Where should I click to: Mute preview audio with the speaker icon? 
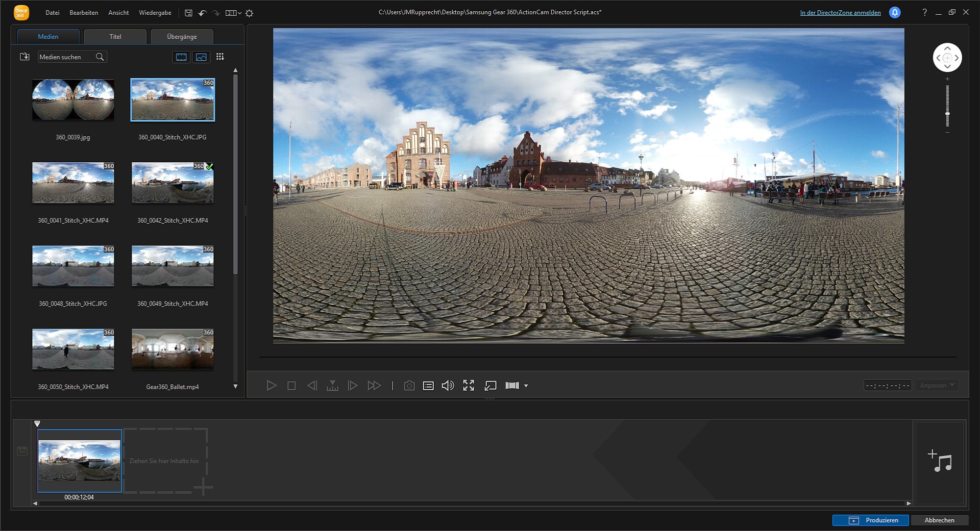[x=447, y=385]
